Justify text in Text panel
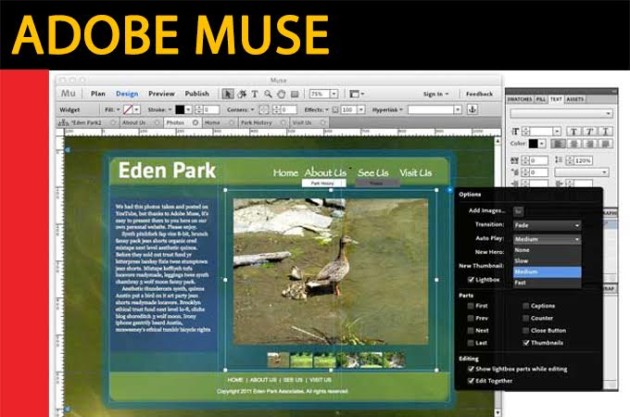The height and width of the screenshot is (417, 630). [x=605, y=143]
